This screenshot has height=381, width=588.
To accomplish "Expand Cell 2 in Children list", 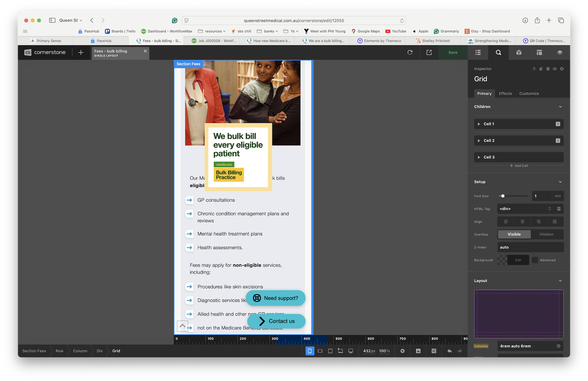I will pos(479,141).
